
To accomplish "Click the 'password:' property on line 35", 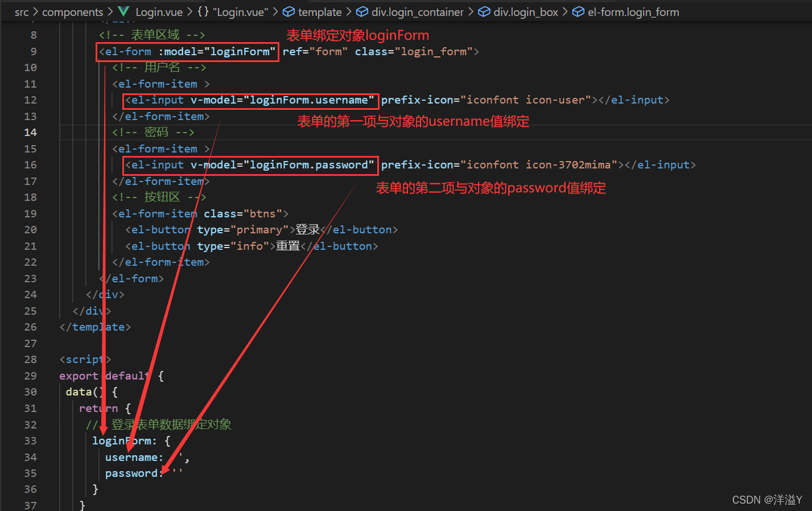I will pos(134,473).
